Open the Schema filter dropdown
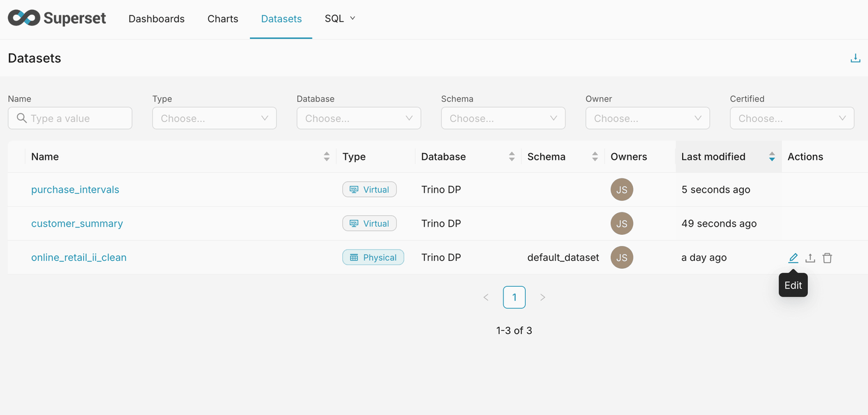 point(503,118)
